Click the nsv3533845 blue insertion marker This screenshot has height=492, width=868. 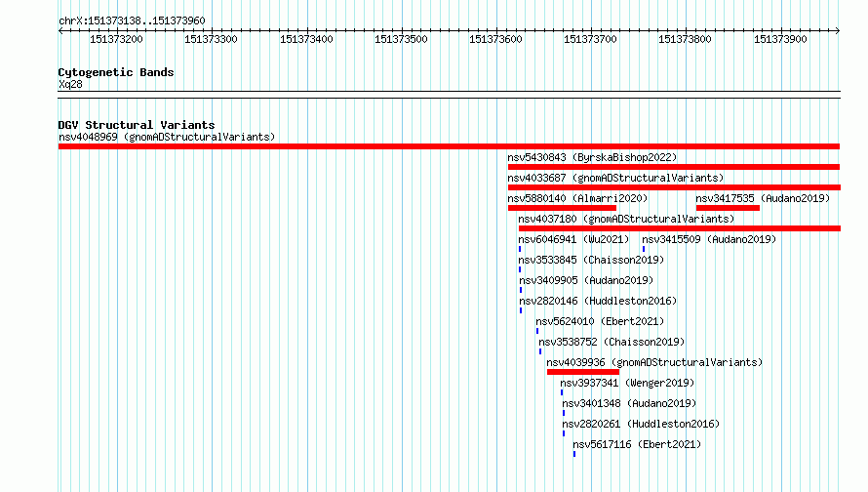pyautogui.click(x=520, y=269)
